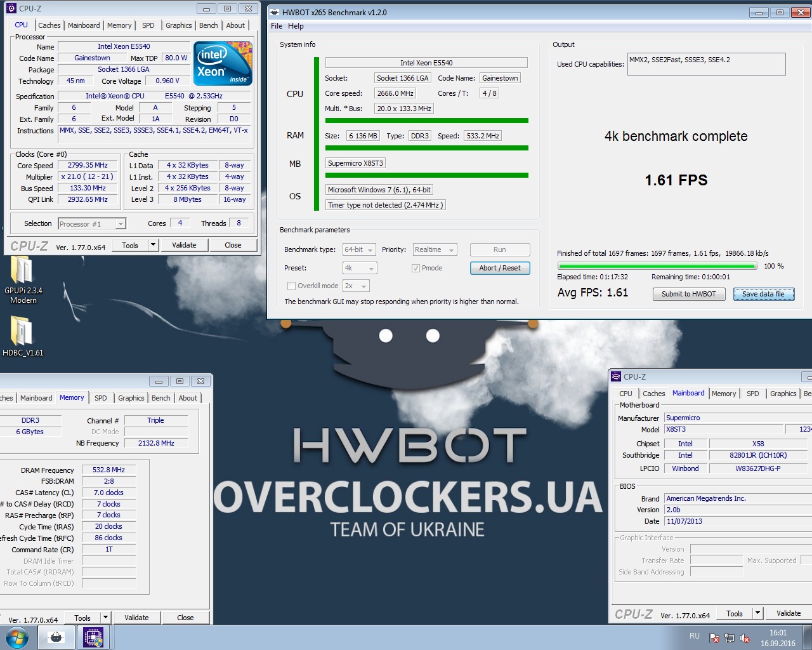Image resolution: width=812 pixels, height=650 pixels.
Task: Expand Tools arrow in Mainboard CPU-Z window
Action: click(757, 613)
